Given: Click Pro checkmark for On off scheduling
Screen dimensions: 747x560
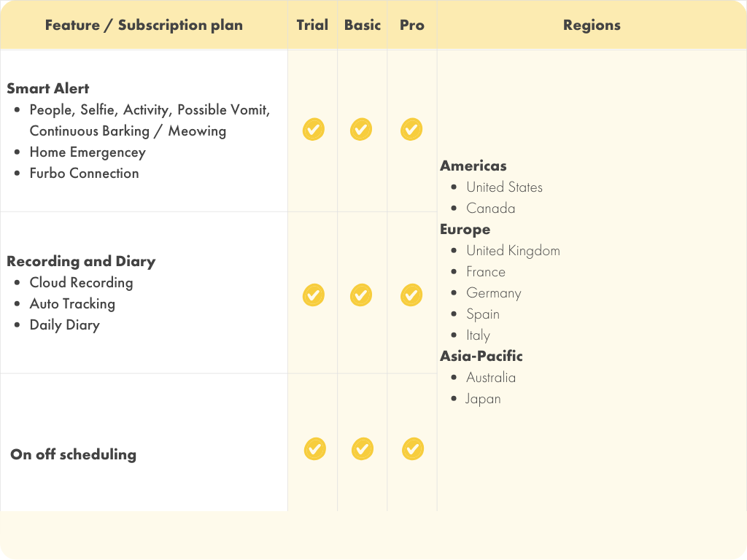Looking at the screenshot, I should tap(413, 448).
